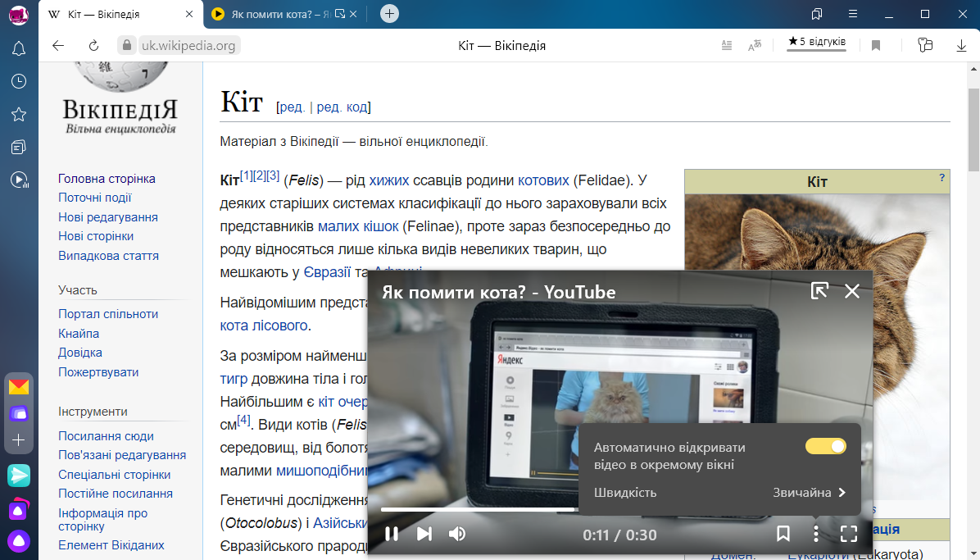Open Yandex Disk sidebar icon
This screenshot has width=980, height=560.
[x=19, y=413]
